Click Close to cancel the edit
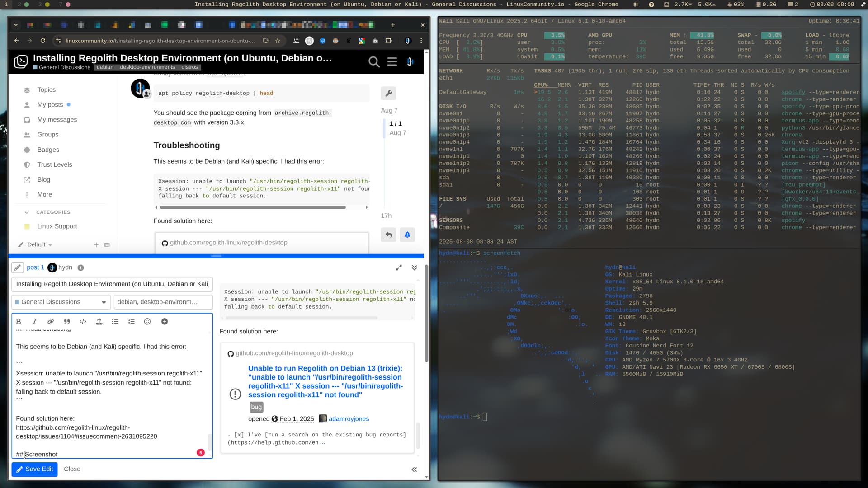The width and height of the screenshot is (868, 488). [x=72, y=469]
